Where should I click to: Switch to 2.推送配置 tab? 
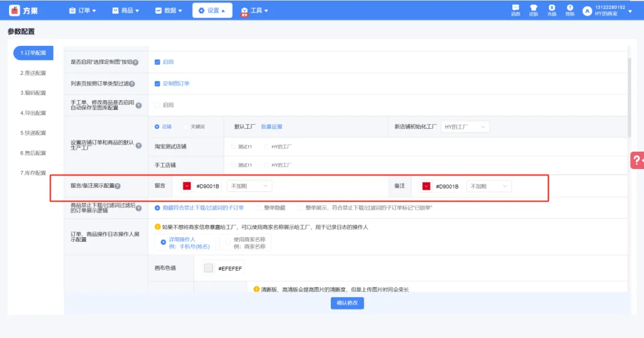click(33, 73)
